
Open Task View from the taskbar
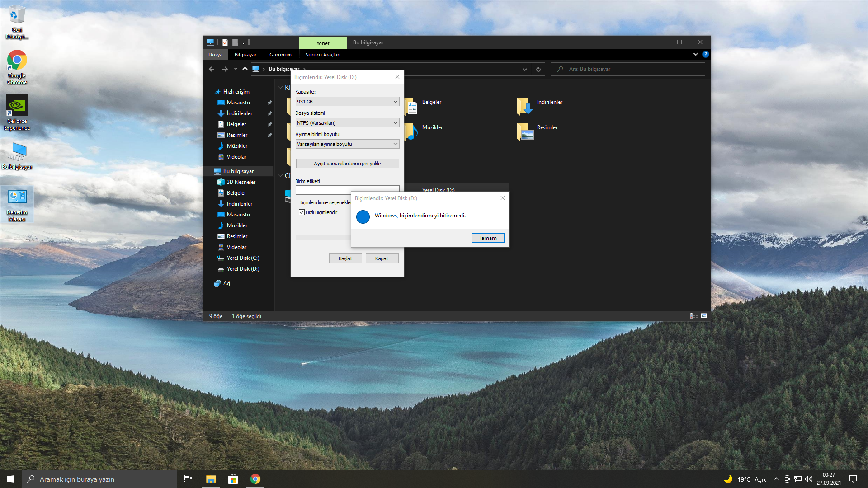coord(188,479)
